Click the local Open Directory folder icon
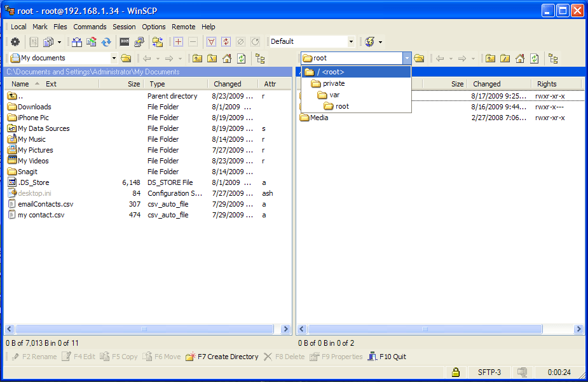 point(126,58)
